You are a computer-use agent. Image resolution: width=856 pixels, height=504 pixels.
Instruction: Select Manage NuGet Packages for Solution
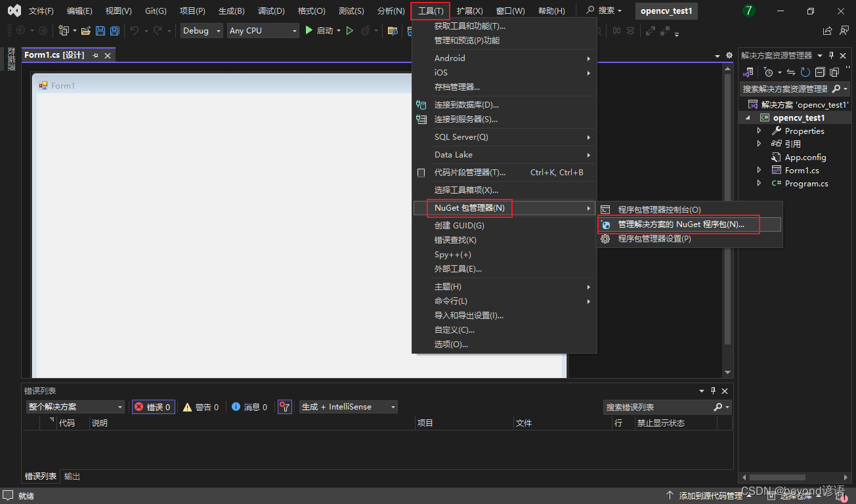(x=689, y=224)
